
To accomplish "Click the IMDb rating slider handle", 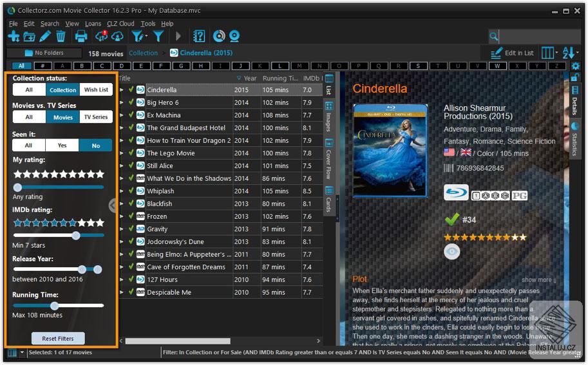I will [76, 236].
